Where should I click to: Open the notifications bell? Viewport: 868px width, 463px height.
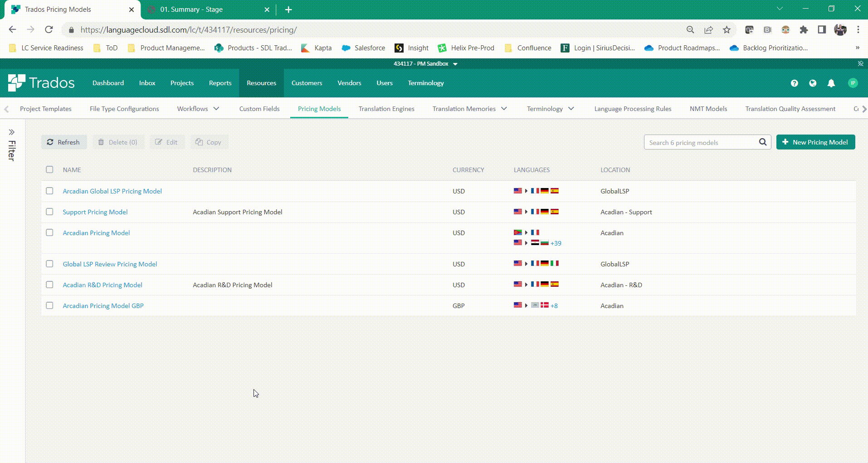831,83
